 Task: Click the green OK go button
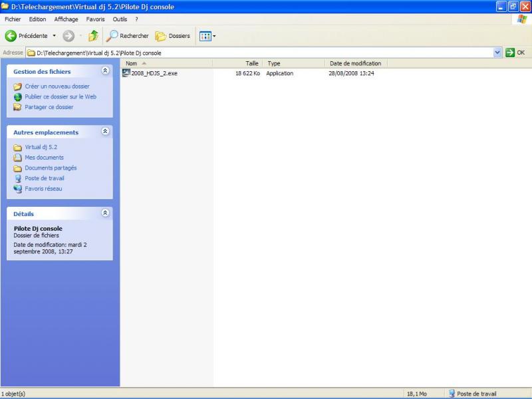point(515,53)
